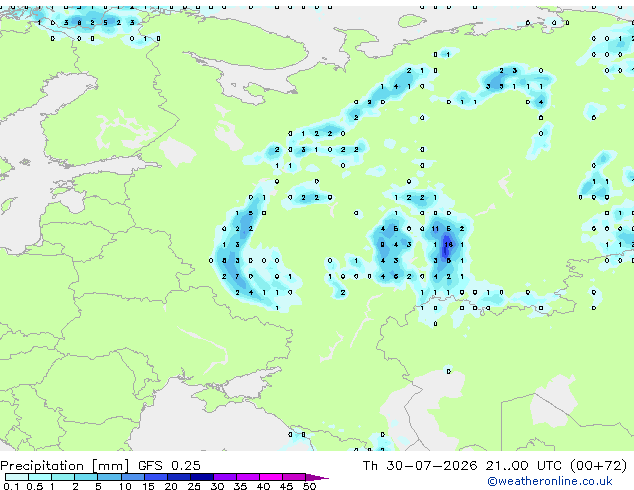The image size is (634, 490).
Task: Click the legend label '10'
Action: click(125, 486)
